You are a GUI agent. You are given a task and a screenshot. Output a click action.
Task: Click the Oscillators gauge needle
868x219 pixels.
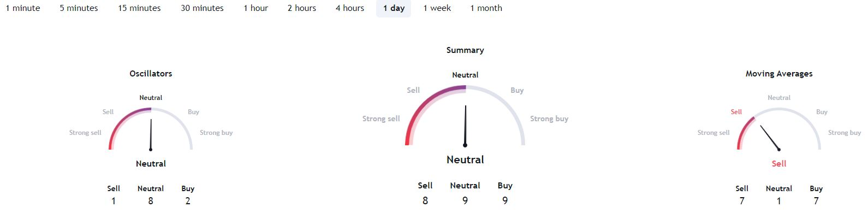click(x=151, y=134)
